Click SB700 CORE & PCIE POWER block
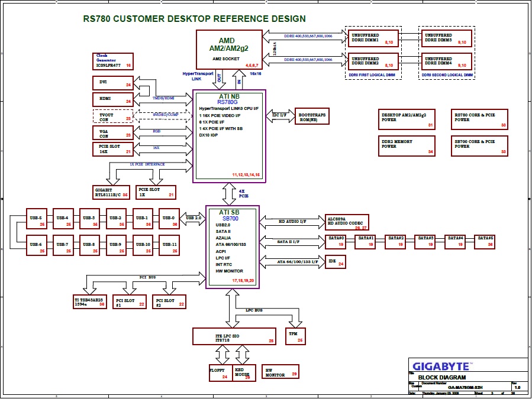Screen dimensions: 532x399 click(479, 146)
